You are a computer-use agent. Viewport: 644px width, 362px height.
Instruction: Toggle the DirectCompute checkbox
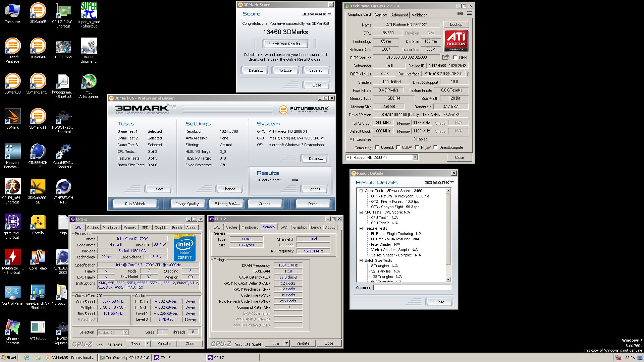[435, 147]
